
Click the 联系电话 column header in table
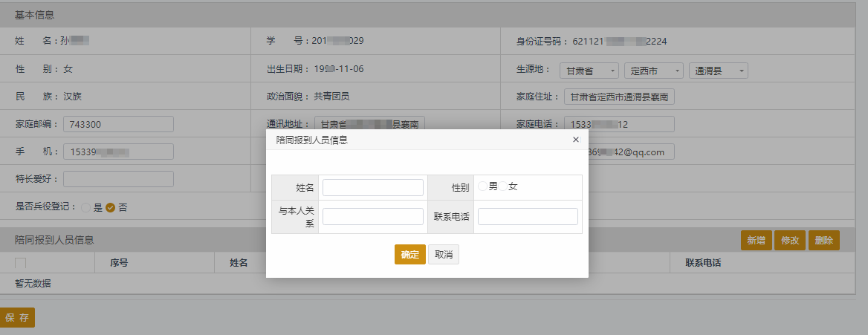click(703, 263)
